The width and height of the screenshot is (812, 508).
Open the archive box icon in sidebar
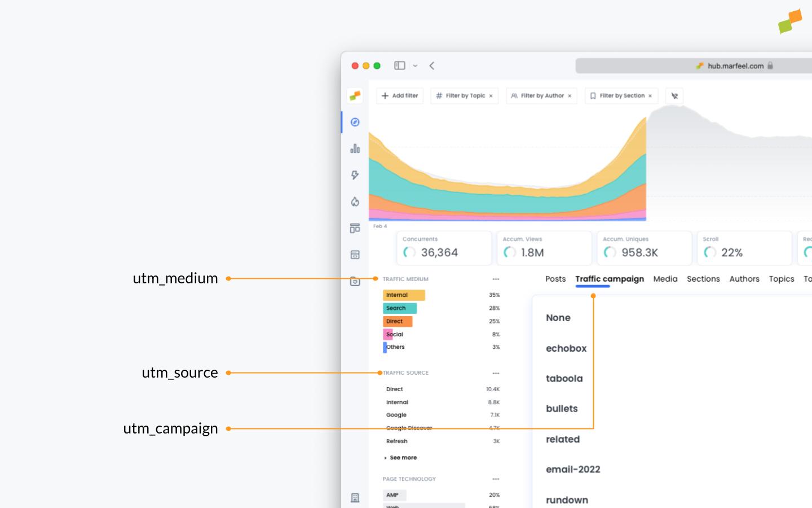(355, 281)
